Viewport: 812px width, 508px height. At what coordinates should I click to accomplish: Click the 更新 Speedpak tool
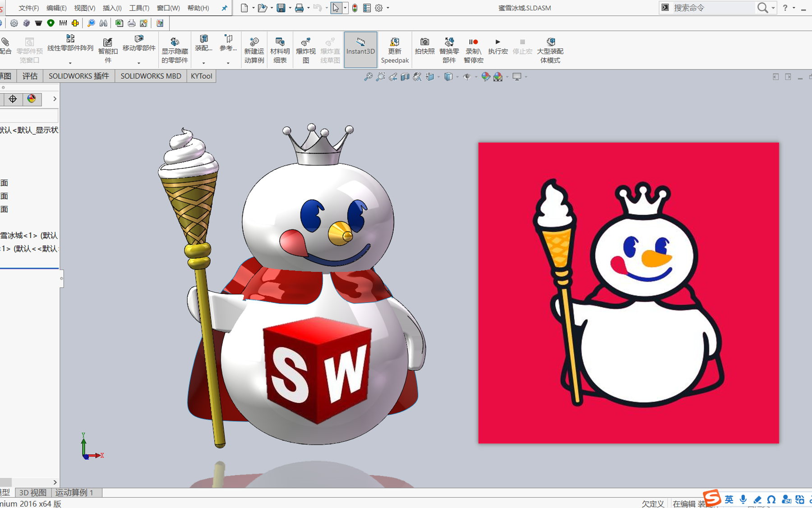[395, 50]
